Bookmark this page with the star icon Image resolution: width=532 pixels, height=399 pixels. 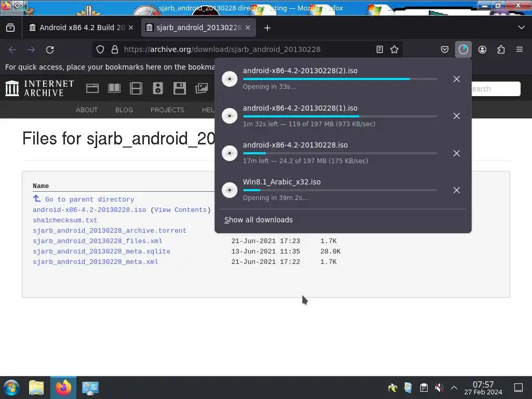[394, 49]
